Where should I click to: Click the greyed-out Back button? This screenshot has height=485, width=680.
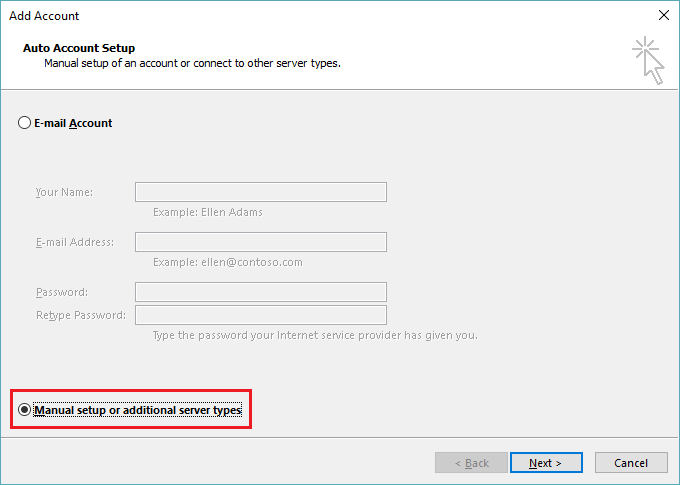(x=471, y=463)
